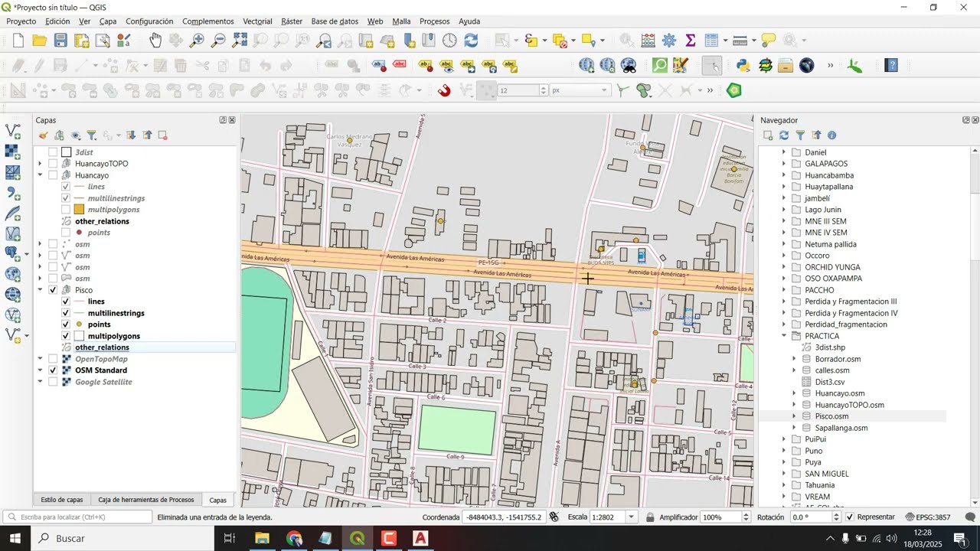This screenshot has height=551, width=980.
Task: Add a raster layer from the side toolbar
Action: (x=13, y=152)
